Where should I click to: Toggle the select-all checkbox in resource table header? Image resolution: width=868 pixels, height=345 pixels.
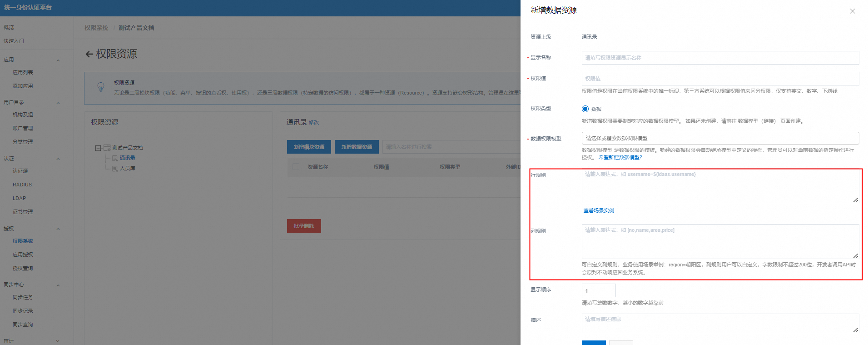(296, 167)
